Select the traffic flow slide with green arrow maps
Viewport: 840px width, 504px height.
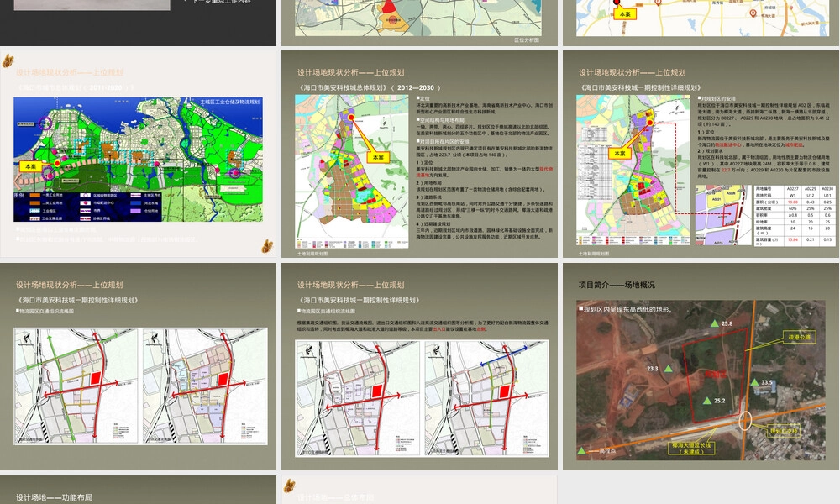point(139,366)
